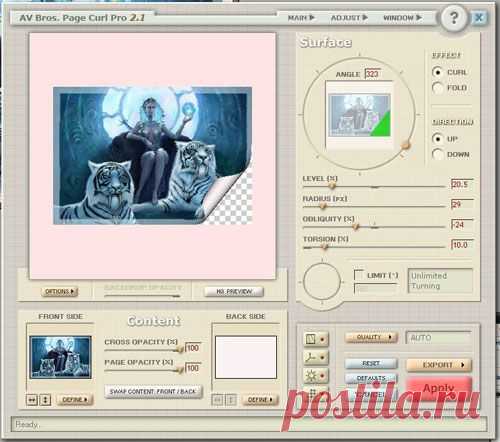Viewport: 500px width, 442px height.
Task: Click the main page curl preview image
Action: point(152,156)
